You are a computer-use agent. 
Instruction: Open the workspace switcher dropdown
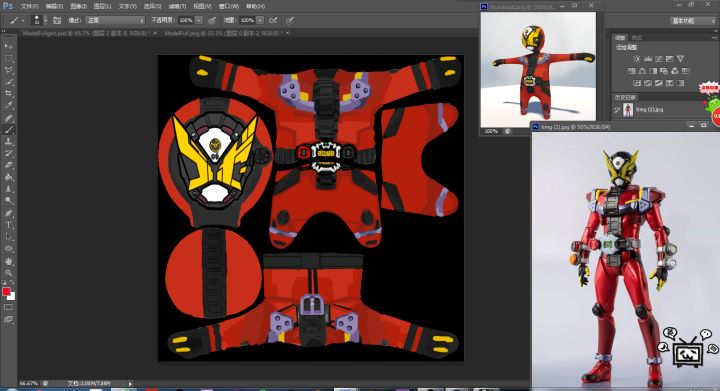[x=692, y=21]
